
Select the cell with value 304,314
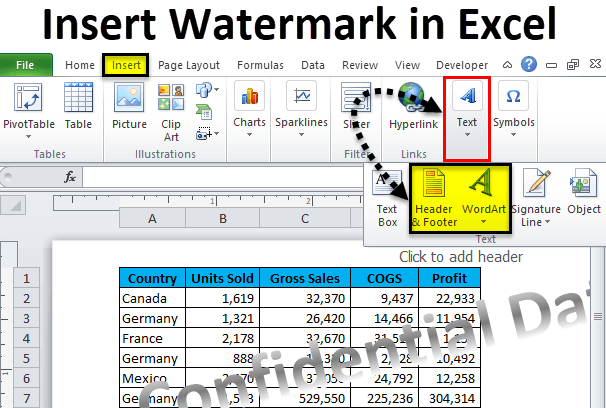[449, 398]
